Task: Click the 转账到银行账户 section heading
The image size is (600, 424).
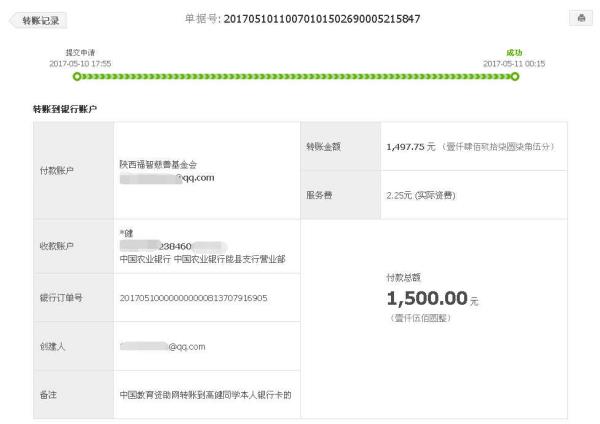Action: pos(65,107)
